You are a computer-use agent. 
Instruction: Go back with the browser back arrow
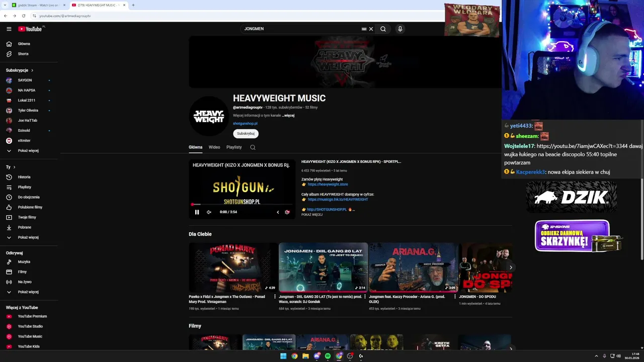tap(6, 16)
